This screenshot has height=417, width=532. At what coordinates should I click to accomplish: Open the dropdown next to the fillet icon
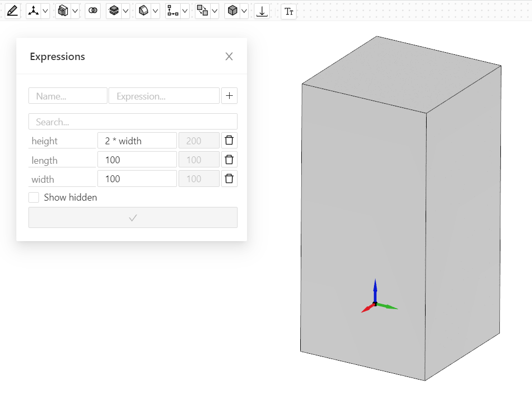tap(155, 11)
